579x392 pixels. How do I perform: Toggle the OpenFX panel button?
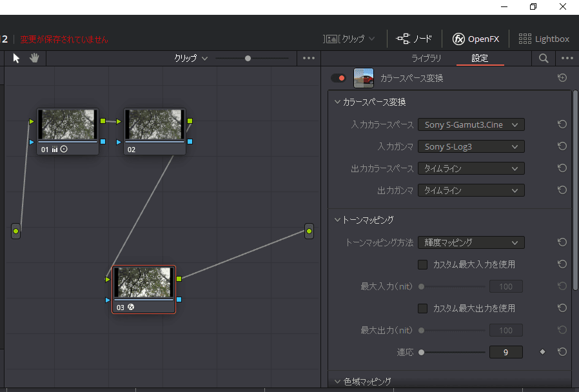[x=476, y=39]
